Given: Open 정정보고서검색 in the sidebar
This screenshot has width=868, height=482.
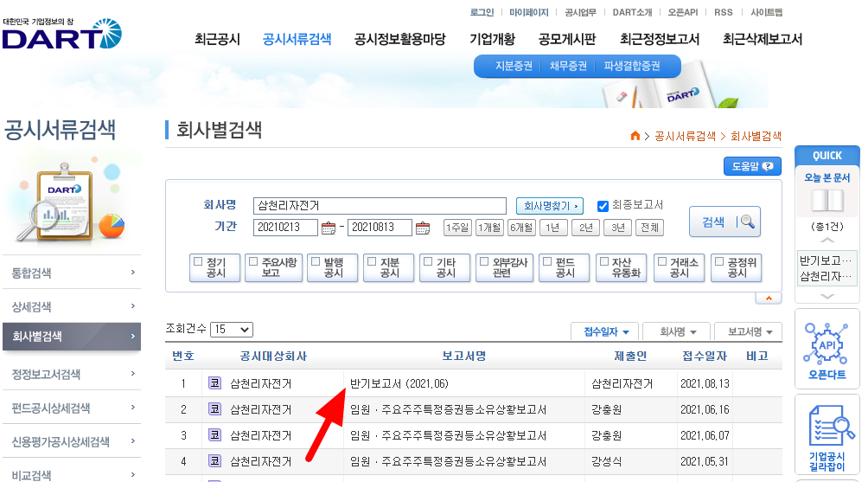Looking at the screenshot, I should pyautogui.click(x=72, y=374).
